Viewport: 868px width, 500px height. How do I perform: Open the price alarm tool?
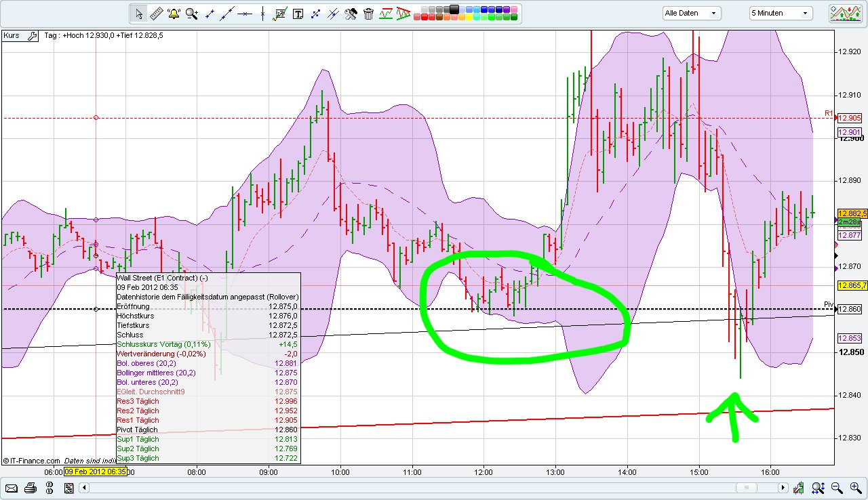pos(174,13)
